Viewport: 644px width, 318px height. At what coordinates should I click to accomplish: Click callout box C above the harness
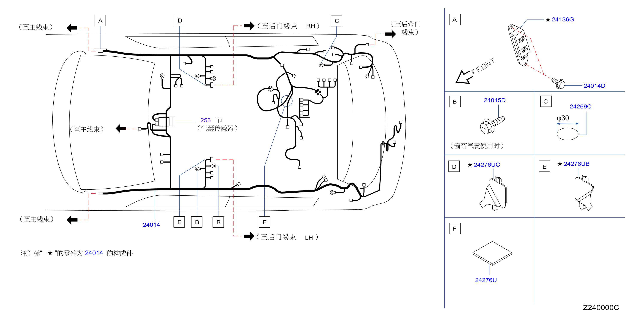coord(336,21)
